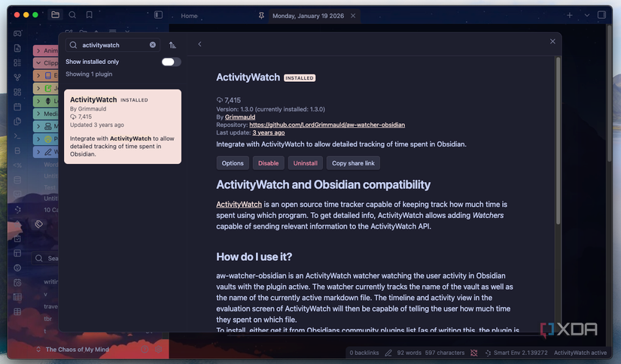
Task: Open settings gear icon near vault name
Action: click(x=158, y=350)
